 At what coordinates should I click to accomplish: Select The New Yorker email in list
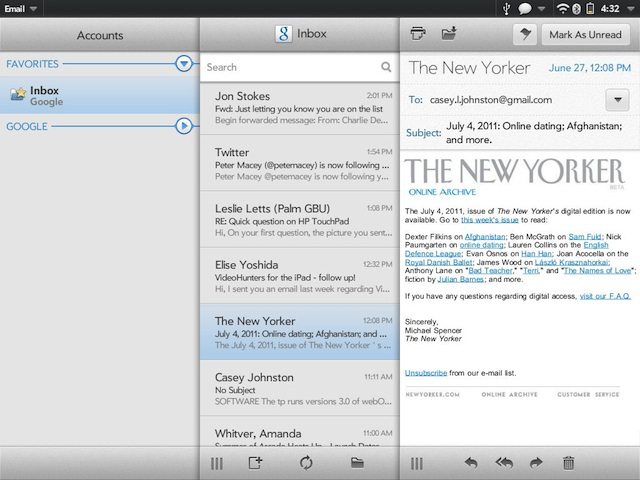(300, 332)
